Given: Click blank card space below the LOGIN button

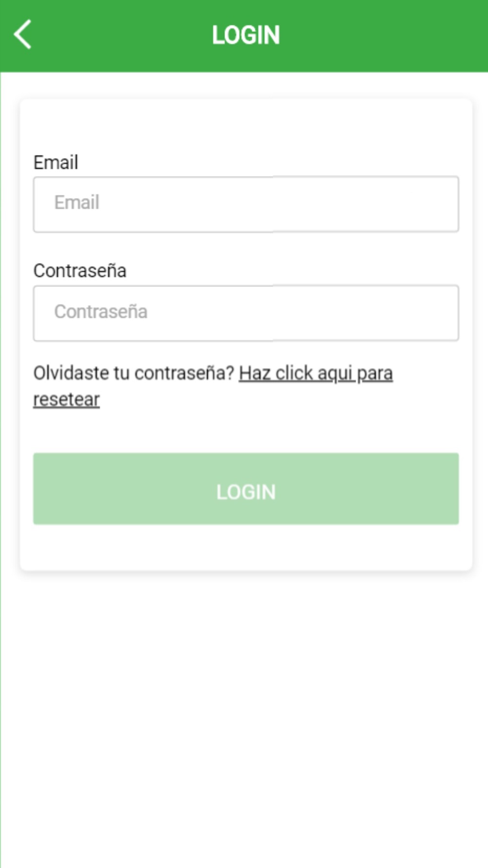Looking at the screenshot, I should pos(244,547).
